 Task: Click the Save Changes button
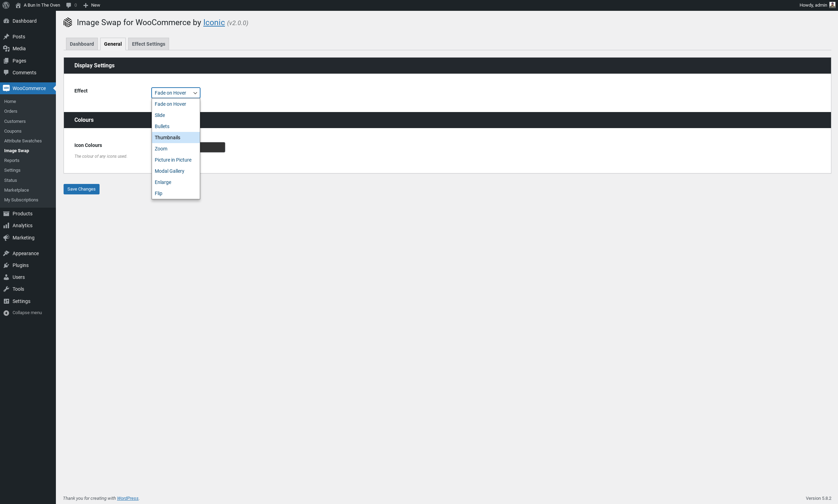pos(81,189)
